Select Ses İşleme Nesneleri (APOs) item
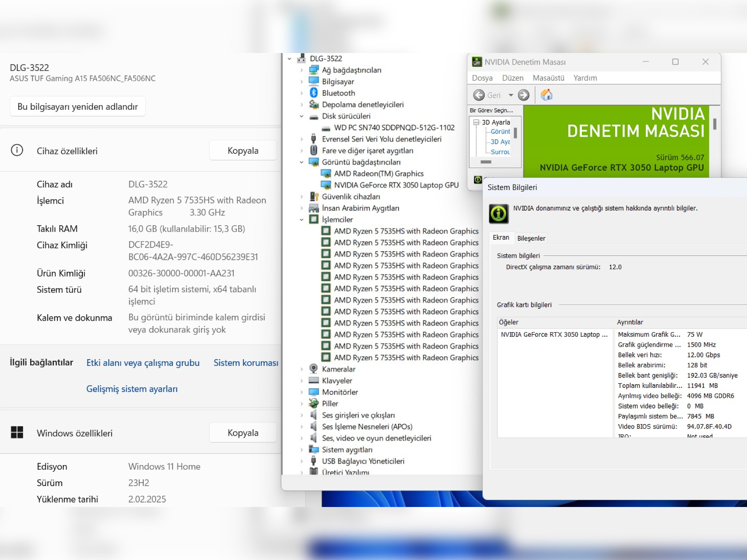The image size is (747, 560). click(367, 427)
